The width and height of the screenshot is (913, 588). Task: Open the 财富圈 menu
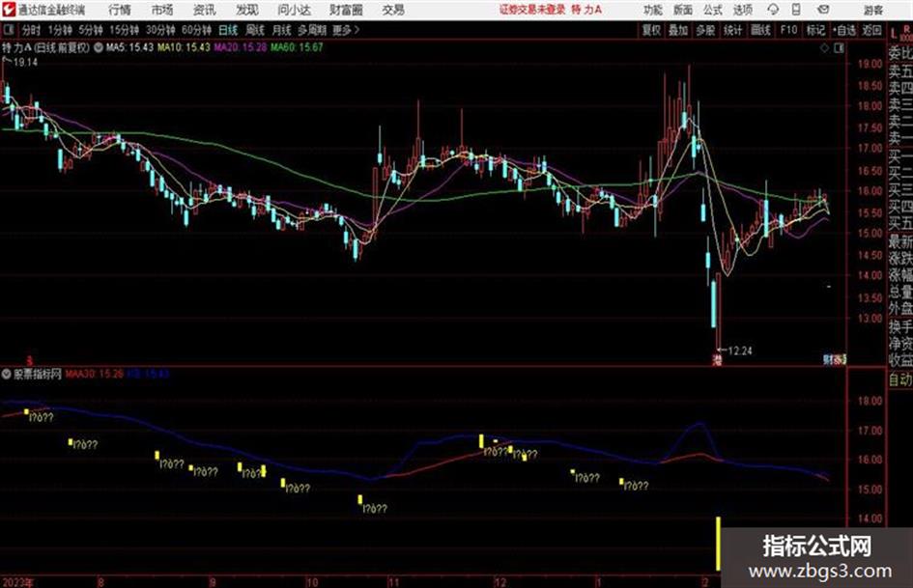(x=346, y=10)
